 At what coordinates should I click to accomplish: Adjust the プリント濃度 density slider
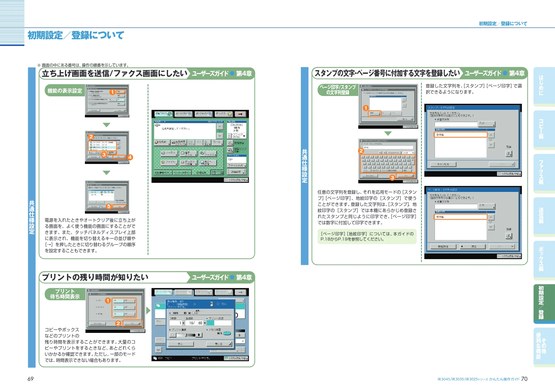[186, 335]
